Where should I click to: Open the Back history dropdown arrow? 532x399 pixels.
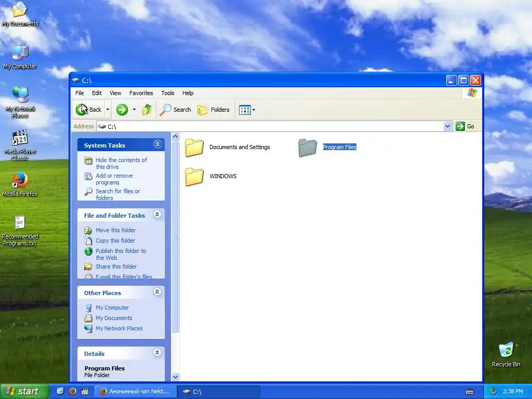108,110
